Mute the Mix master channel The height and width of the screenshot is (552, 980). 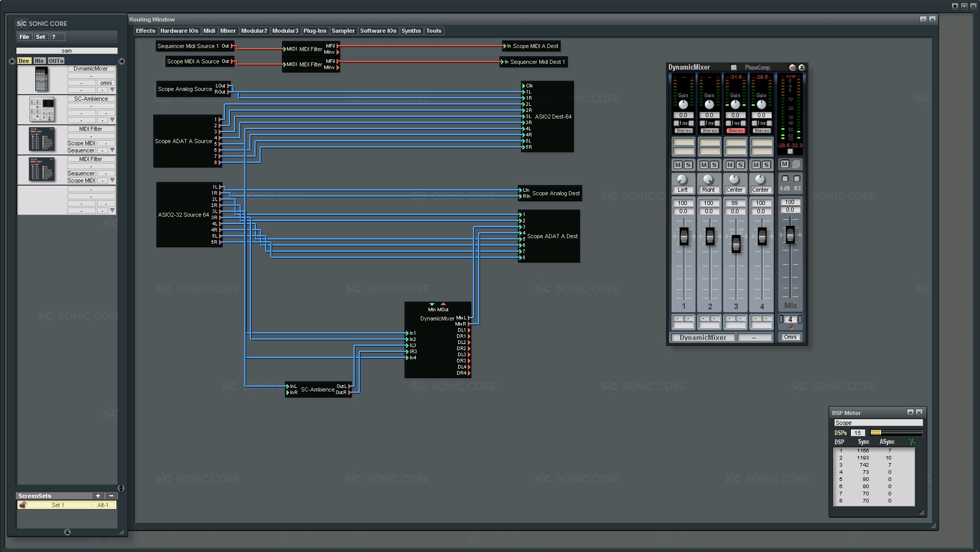785,164
